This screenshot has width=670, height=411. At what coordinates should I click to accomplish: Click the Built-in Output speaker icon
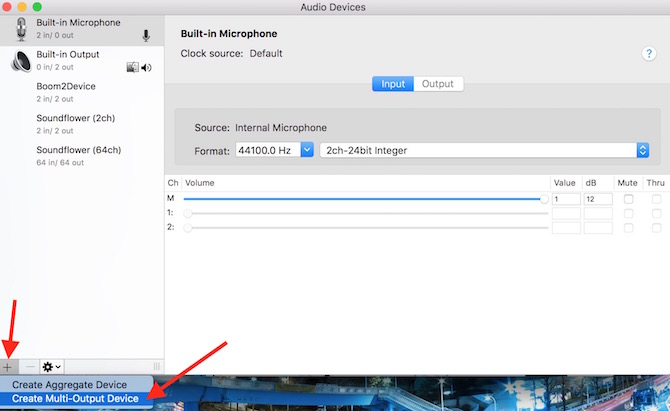click(x=19, y=61)
